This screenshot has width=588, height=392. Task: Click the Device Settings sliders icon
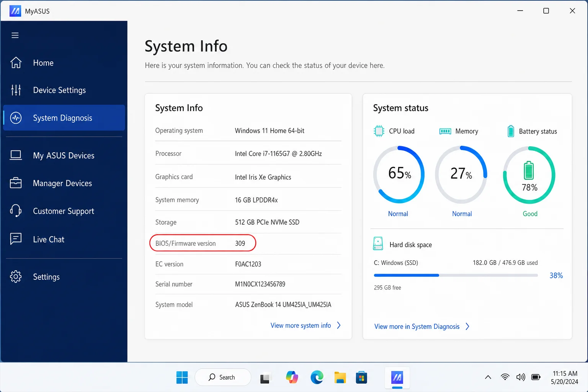[x=16, y=90]
